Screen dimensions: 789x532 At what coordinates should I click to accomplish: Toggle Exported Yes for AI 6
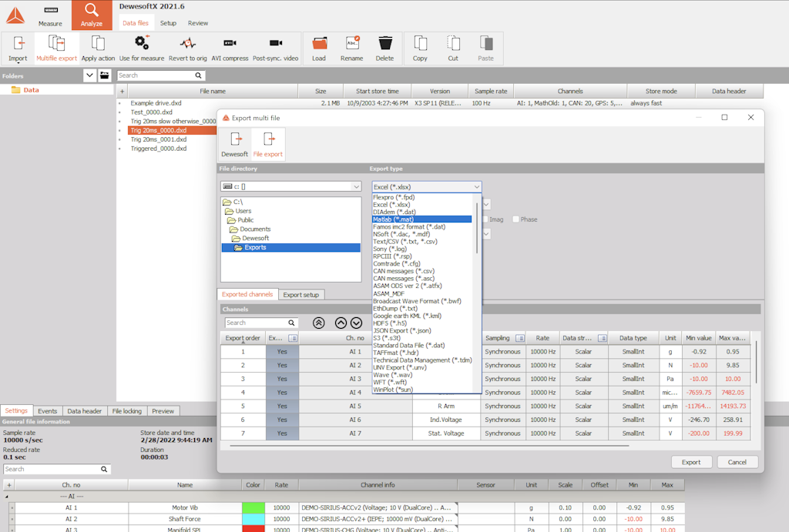pyautogui.click(x=282, y=420)
